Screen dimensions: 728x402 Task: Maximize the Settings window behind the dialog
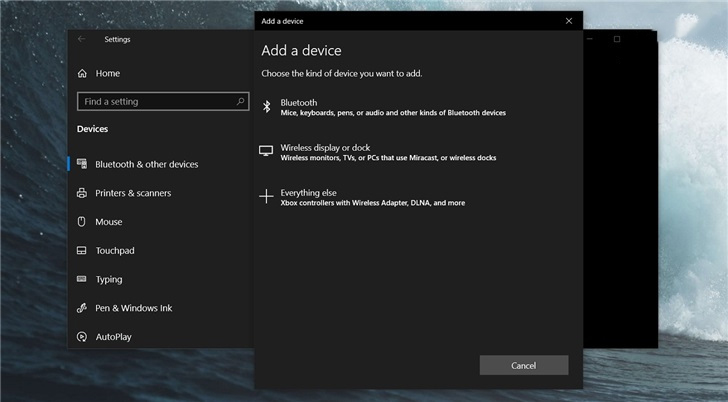tap(617, 39)
